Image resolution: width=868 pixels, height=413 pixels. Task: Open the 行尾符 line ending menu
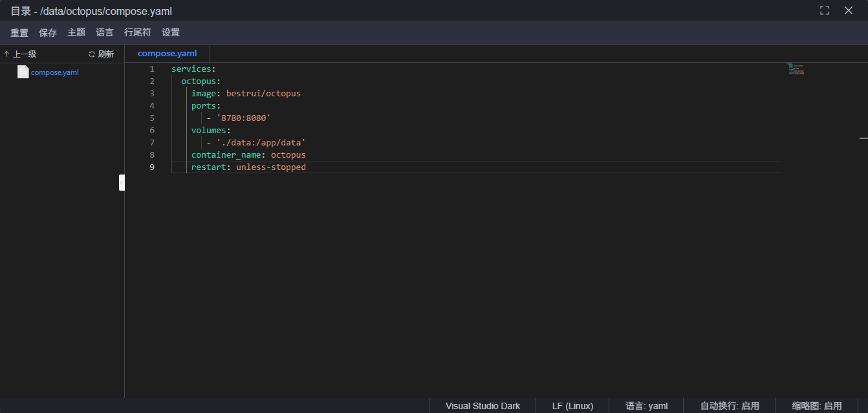pyautogui.click(x=138, y=32)
